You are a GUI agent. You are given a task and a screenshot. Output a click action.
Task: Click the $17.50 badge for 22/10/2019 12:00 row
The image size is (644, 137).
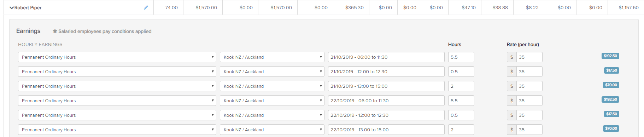[611, 114]
